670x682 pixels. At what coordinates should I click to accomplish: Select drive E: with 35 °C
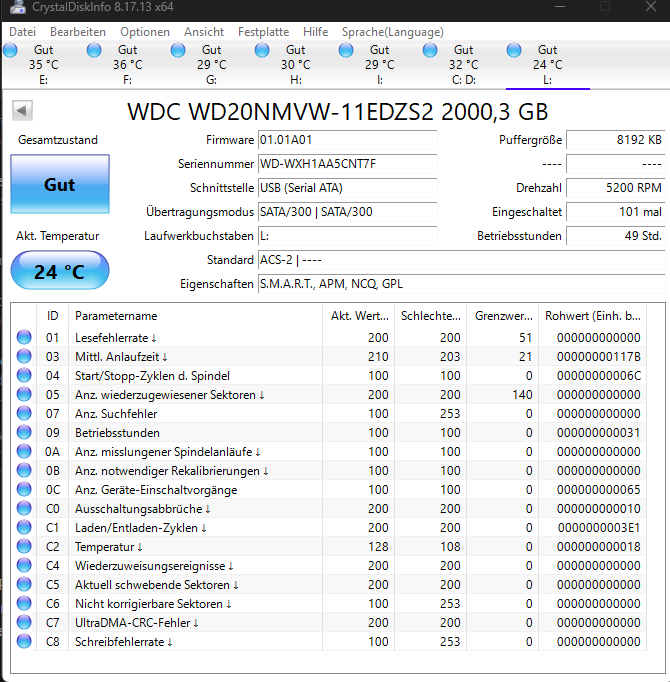pos(44,65)
